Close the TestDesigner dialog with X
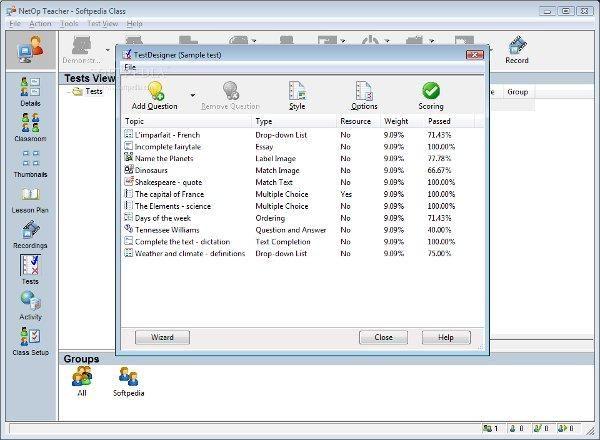Image resolution: width=600 pixels, height=440 pixels. tap(474, 55)
